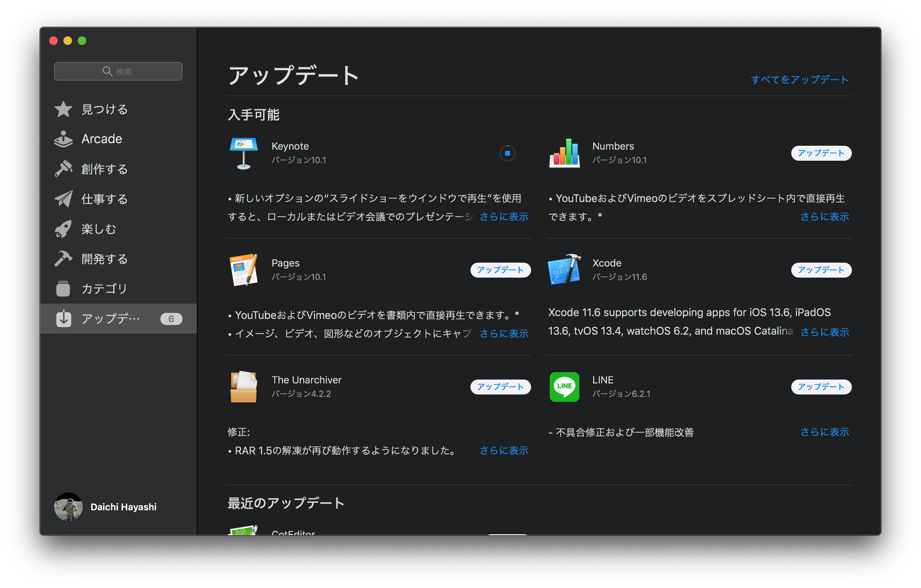Click the Pages app icon

[x=244, y=270]
